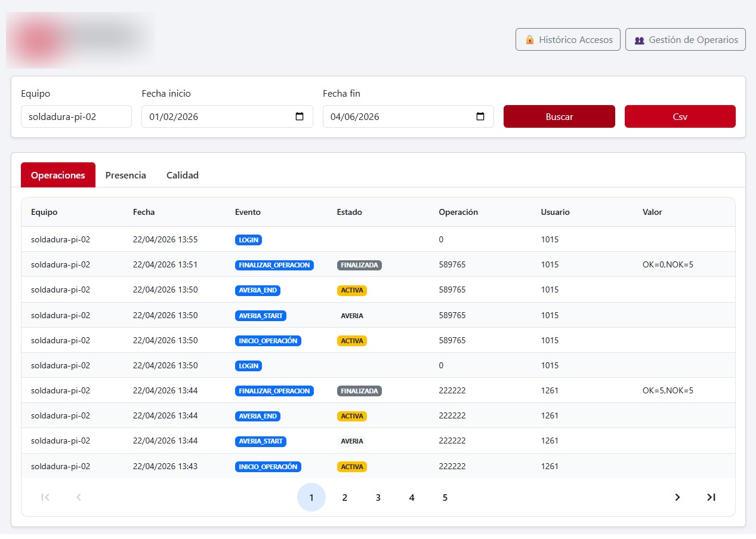
Task: Click the Fecha fin date field
Action: coord(408,116)
